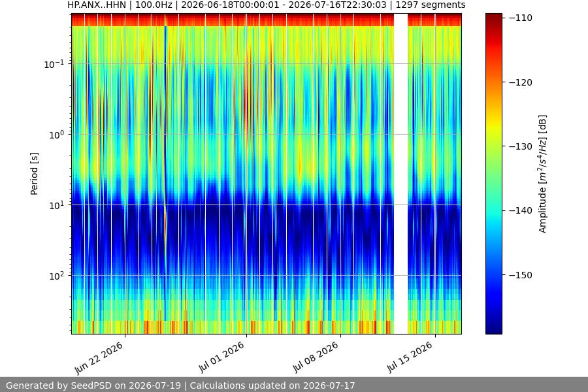Click the 'Period [s]' y-axis label
Screen dimensions: 588x392
34,174
